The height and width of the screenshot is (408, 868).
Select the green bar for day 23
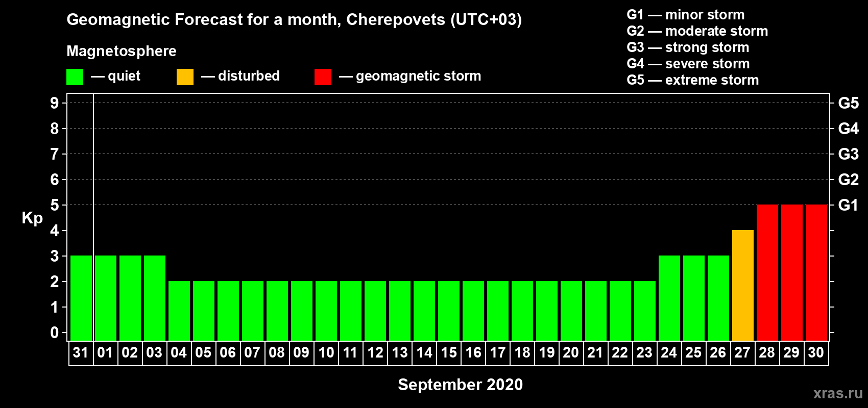[645, 311]
